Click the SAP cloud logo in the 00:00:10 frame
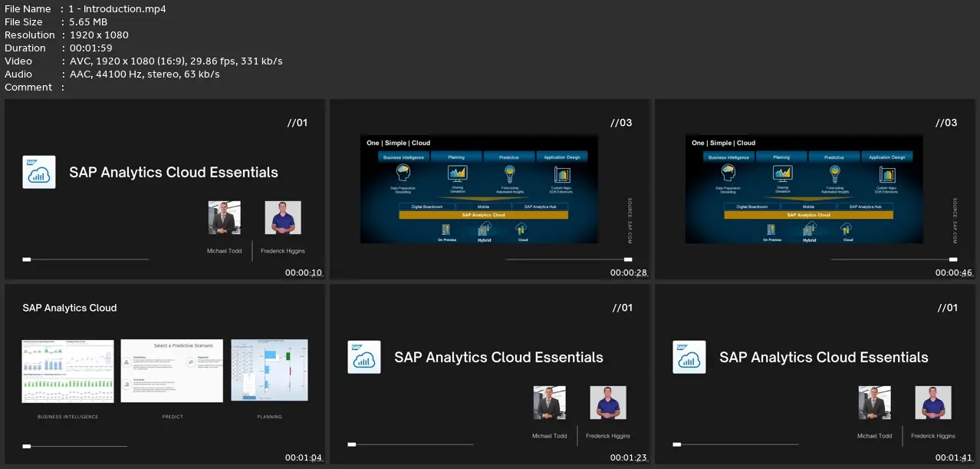980x469 pixels. pyautogui.click(x=39, y=172)
